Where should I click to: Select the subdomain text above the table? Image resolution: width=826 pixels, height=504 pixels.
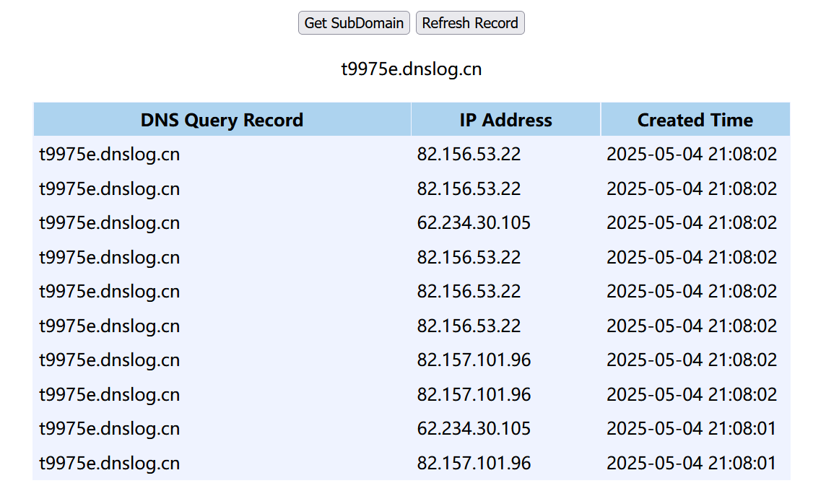click(x=412, y=69)
